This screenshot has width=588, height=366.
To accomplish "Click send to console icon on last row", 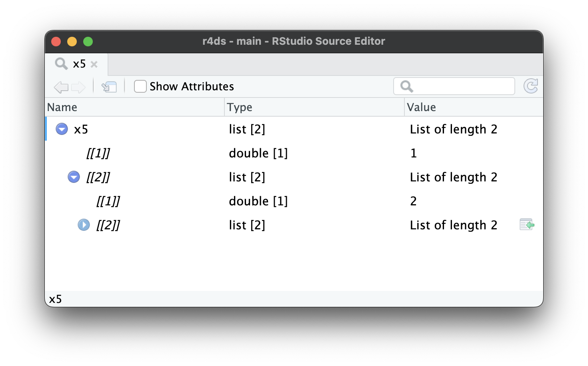I will [x=527, y=225].
